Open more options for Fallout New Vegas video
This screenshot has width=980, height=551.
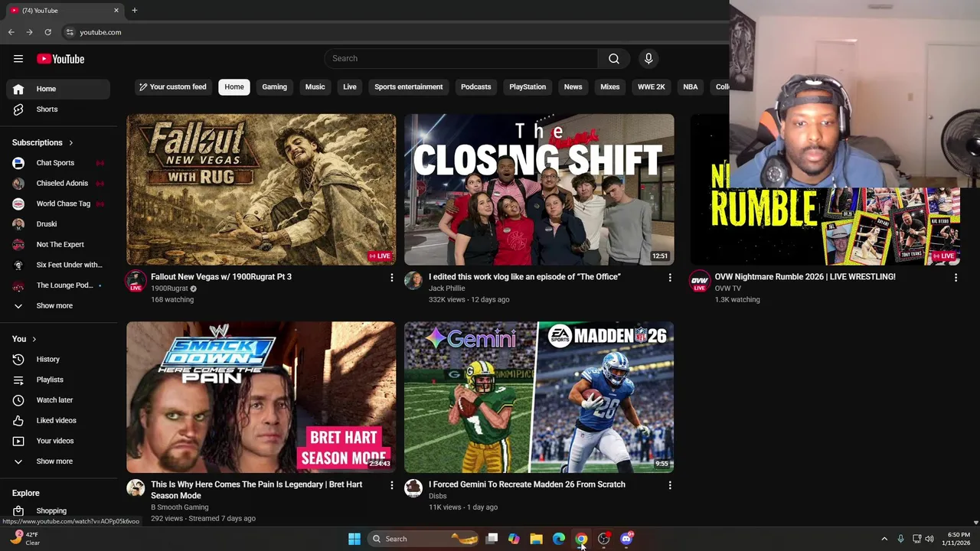coord(392,278)
